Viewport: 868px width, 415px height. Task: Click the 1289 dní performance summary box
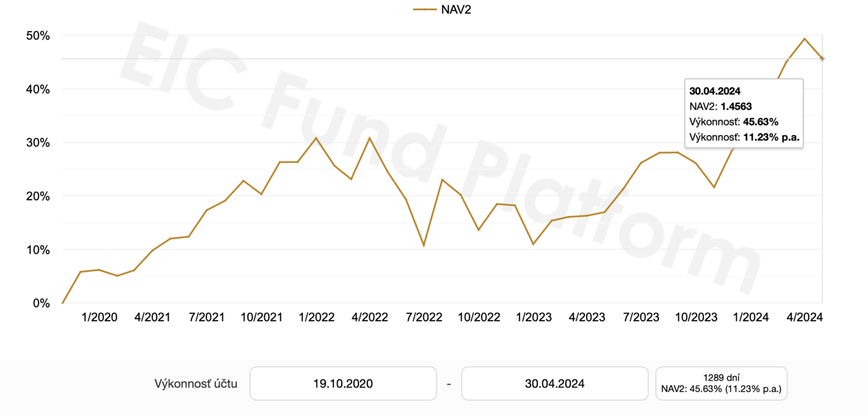[x=721, y=383]
